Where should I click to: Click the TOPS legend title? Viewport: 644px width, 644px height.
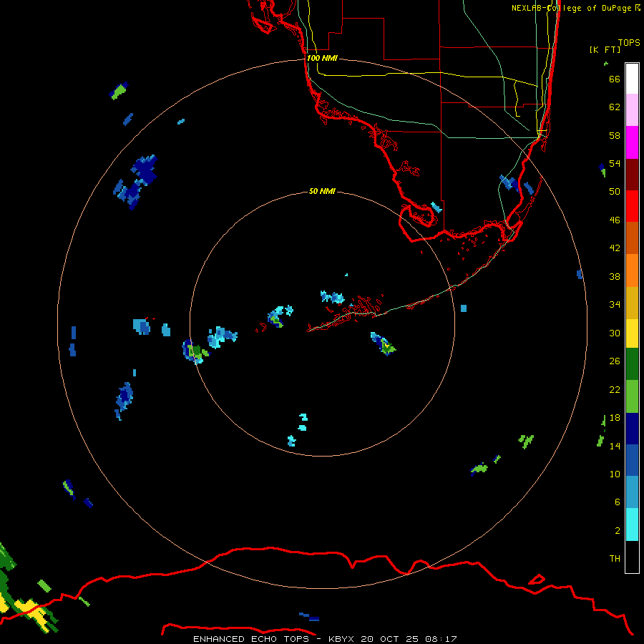(x=629, y=43)
